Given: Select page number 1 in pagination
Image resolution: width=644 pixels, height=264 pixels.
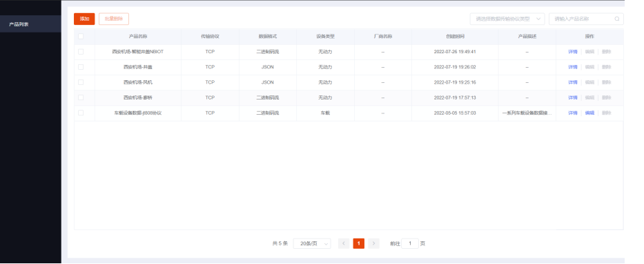Looking at the screenshot, I should point(358,243).
